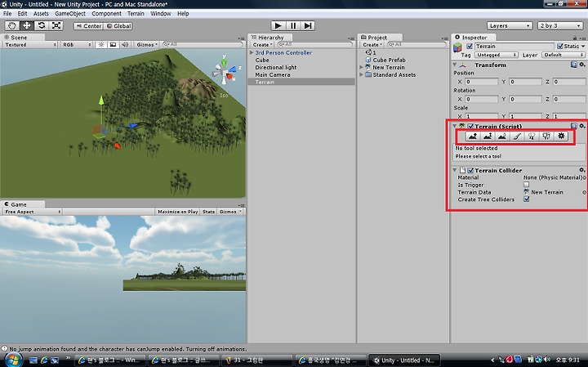Image resolution: width=588 pixels, height=367 pixels.
Task: Open the Terrain menu
Action: tap(136, 14)
